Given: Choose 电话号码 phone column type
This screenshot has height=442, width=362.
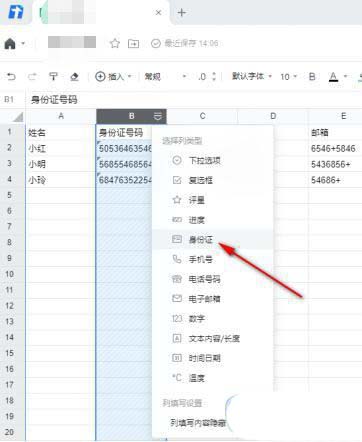Looking at the screenshot, I should point(212,279).
